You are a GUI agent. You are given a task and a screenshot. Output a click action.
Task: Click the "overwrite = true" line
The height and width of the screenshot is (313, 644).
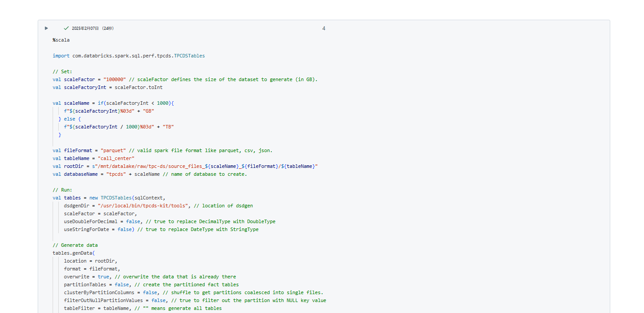pos(150,277)
